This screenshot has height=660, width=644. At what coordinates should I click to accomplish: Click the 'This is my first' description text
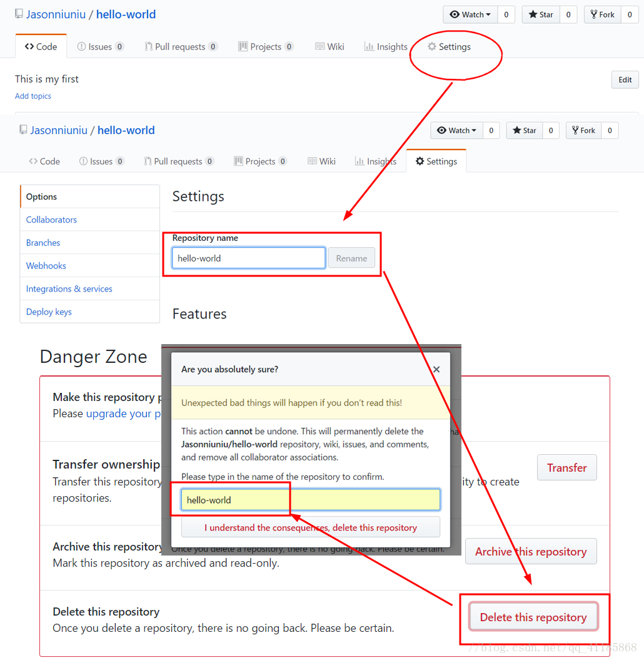point(47,79)
